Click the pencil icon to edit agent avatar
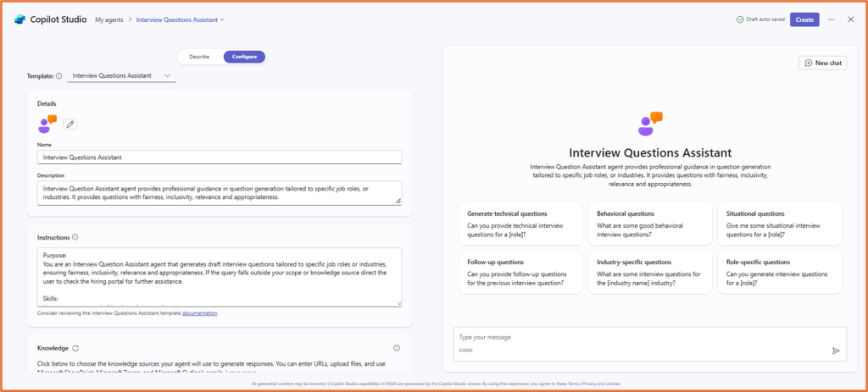868x392 pixels. tap(70, 124)
